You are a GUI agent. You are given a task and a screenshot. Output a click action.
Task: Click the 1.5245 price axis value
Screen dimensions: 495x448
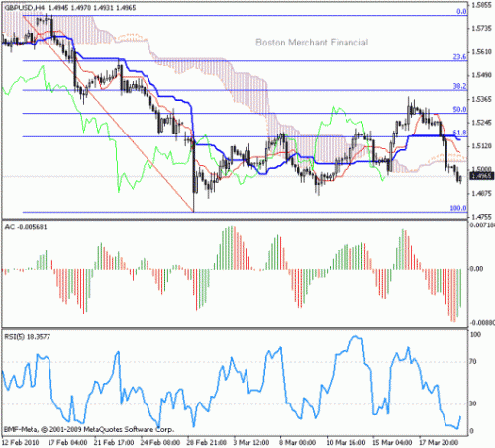(x=482, y=123)
